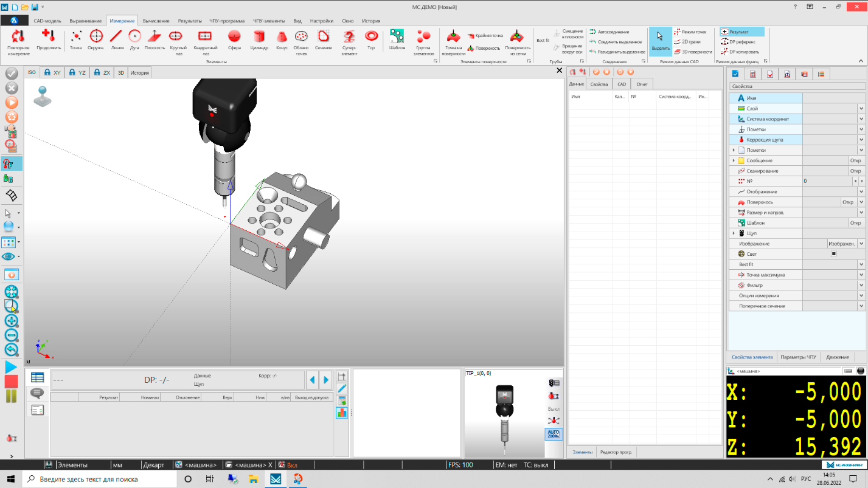The image size is (868, 488).
Task: Select the Точка (point) measurement tool
Action: (76, 40)
